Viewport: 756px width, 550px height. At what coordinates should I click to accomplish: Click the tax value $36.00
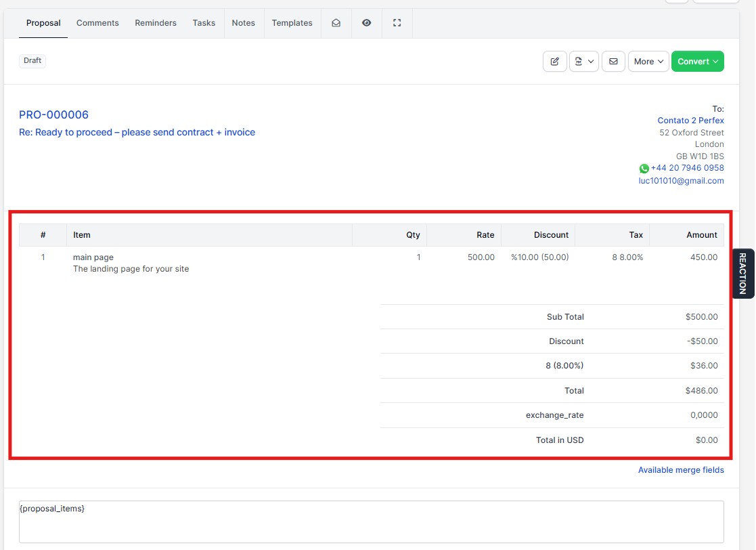pyautogui.click(x=704, y=366)
